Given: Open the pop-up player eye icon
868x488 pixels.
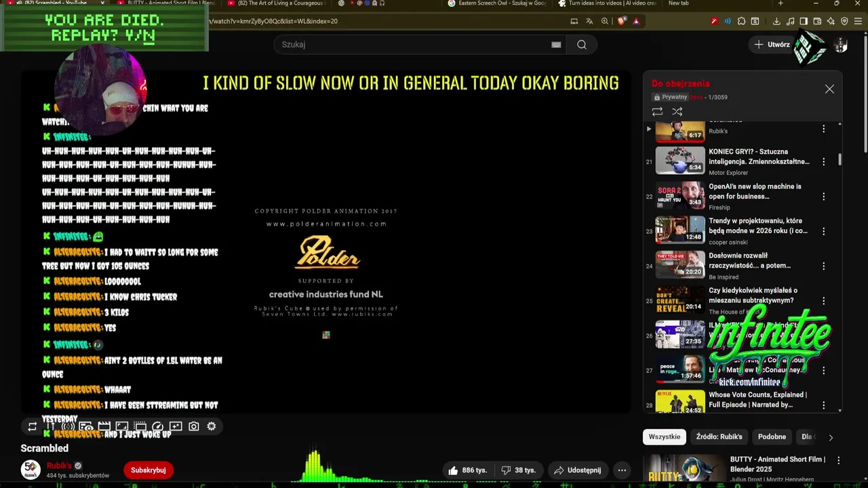Looking at the screenshot, I should click(x=86, y=426).
